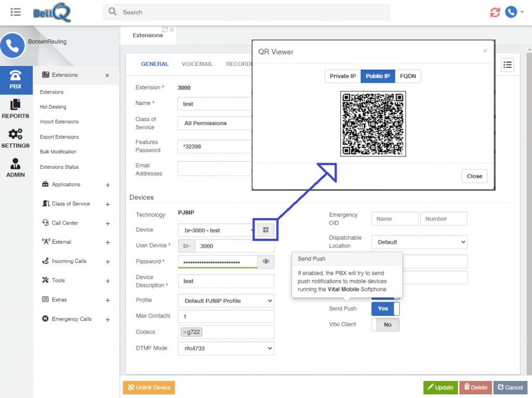Click the BonsenReuling phone avatar
532x398 pixels.
12,46
